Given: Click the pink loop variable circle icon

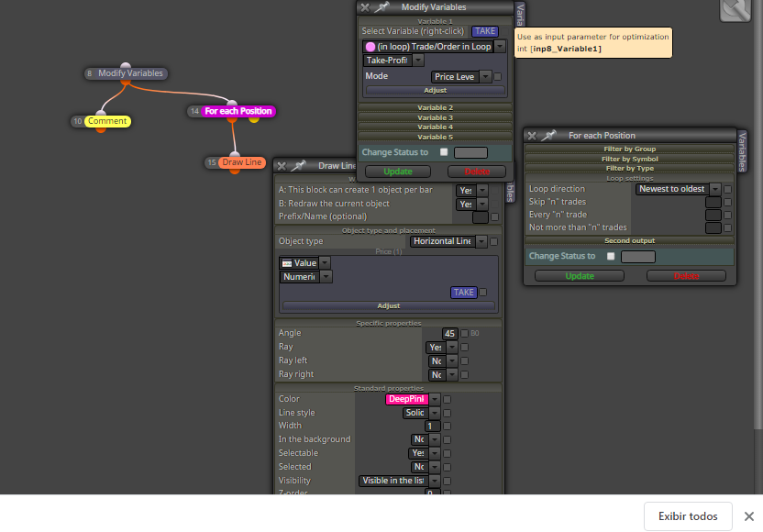Looking at the screenshot, I should tap(370, 47).
